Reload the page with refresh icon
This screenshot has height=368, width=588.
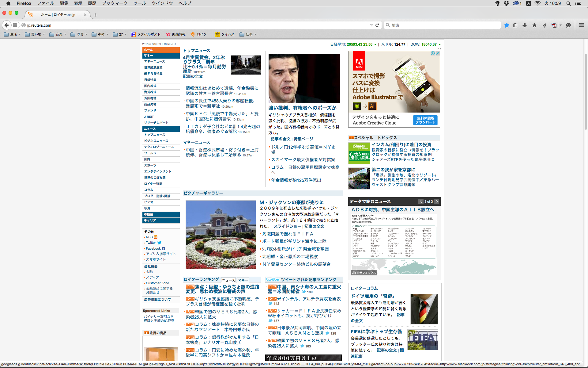[377, 25]
